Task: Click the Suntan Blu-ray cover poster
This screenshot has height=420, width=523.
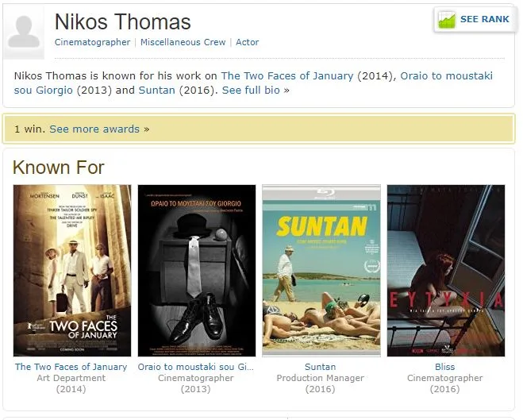Action: point(321,271)
